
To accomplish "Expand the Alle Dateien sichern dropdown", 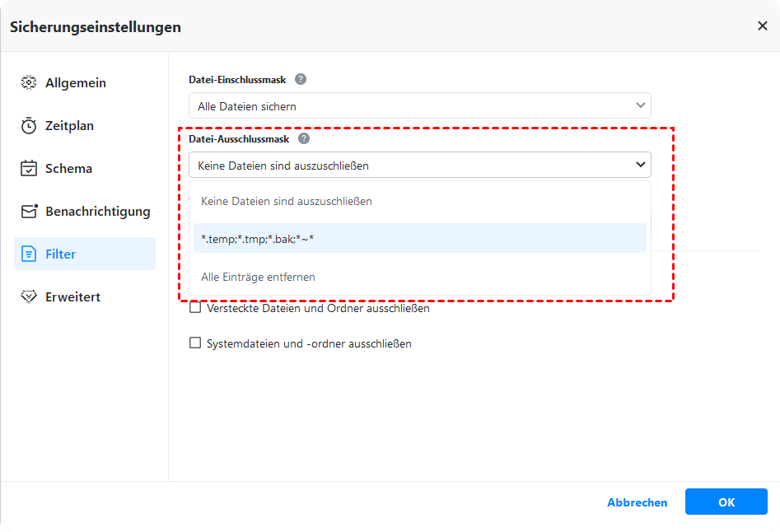I will [641, 105].
